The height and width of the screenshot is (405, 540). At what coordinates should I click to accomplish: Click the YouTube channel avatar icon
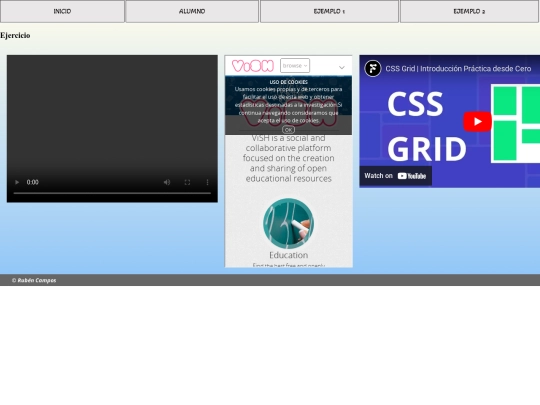coord(373,69)
